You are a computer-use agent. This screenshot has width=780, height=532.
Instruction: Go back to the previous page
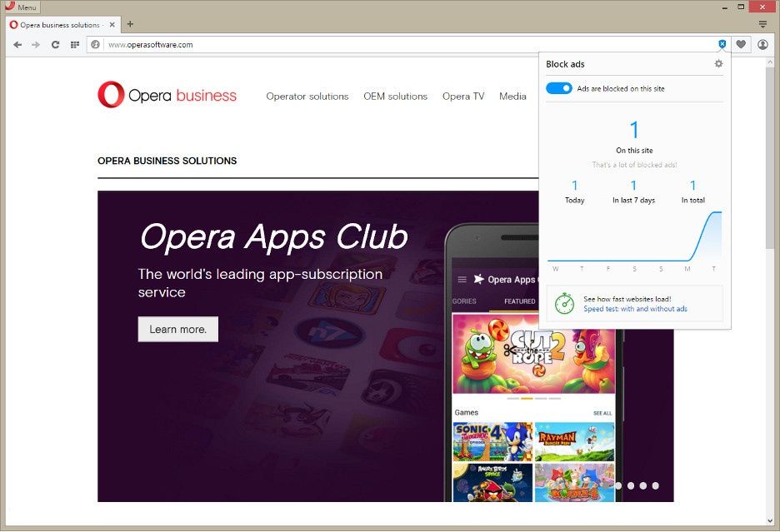[x=17, y=45]
